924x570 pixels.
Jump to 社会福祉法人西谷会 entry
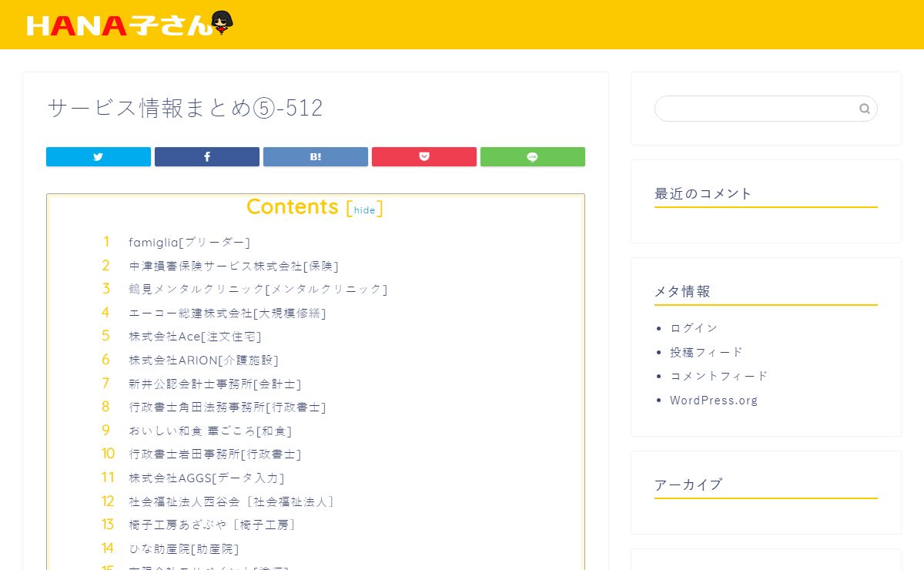coord(232,501)
